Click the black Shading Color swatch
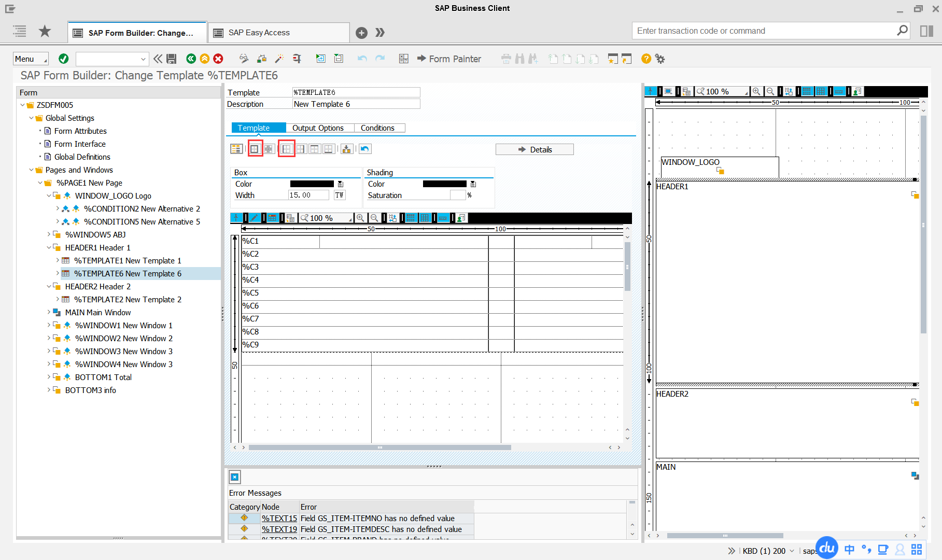The image size is (942, 560). [x=444, y=184]
